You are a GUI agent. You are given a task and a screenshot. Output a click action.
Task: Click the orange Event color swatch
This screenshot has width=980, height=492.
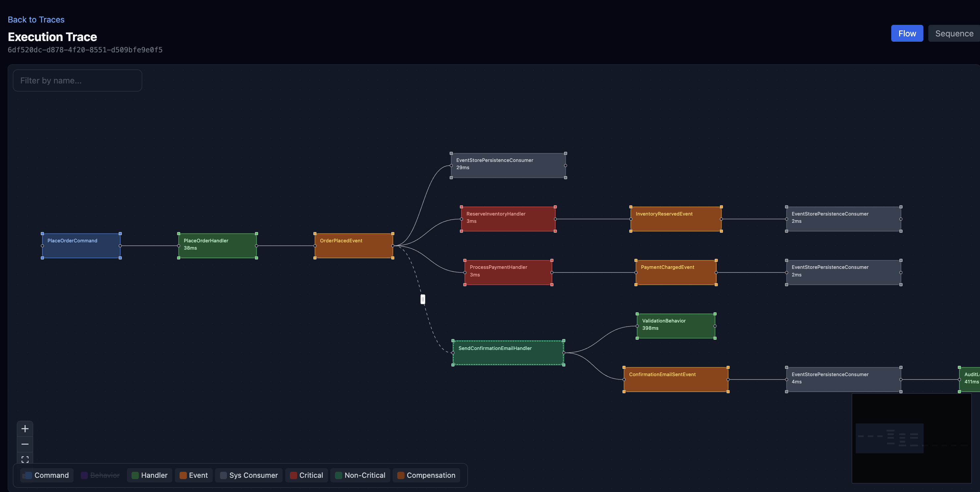coord(183,475)
